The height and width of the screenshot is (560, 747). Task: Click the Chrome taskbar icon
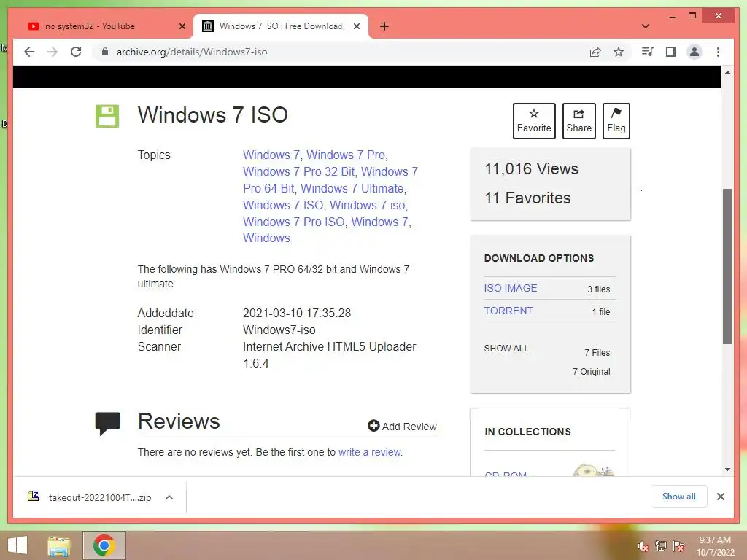pyautogui.click(x=104, y=545)
